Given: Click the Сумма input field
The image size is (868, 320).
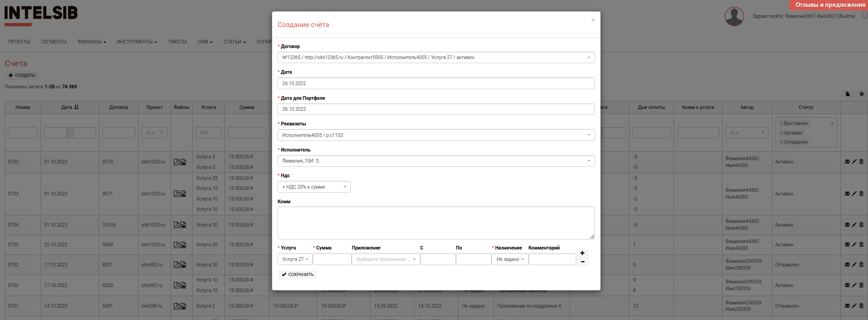Looking at the screenshot, I should [x=332, y=259].
